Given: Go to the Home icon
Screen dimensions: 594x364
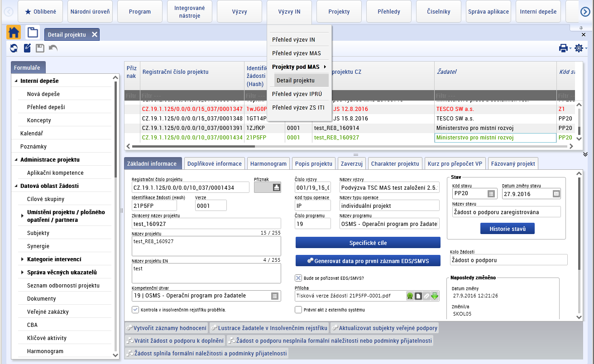Looking at the screenshot, I should [14, 33].
